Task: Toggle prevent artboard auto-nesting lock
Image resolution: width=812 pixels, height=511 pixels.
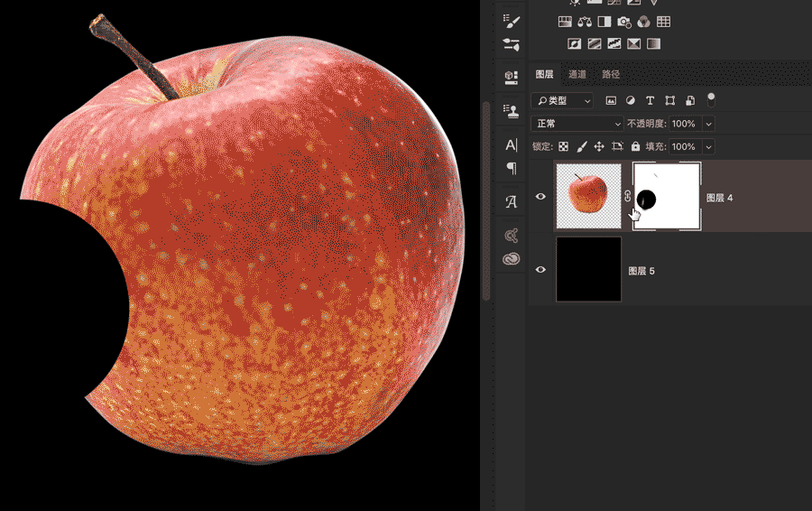Action: 617,146
